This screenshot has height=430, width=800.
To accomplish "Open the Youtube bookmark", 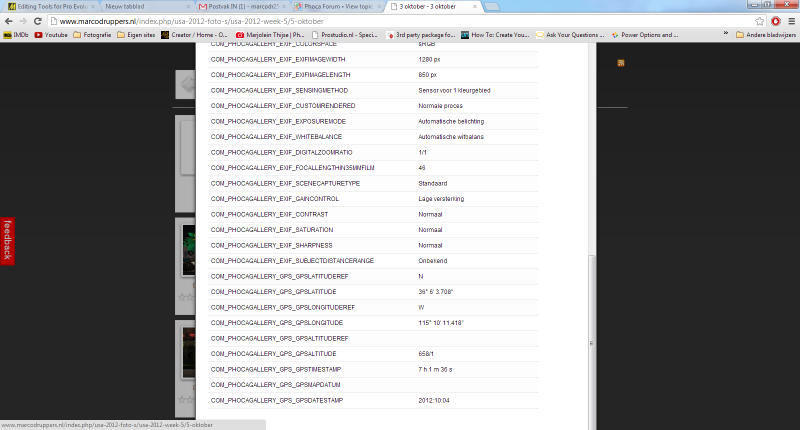I will pyautogui.click(x=50, y=34).
